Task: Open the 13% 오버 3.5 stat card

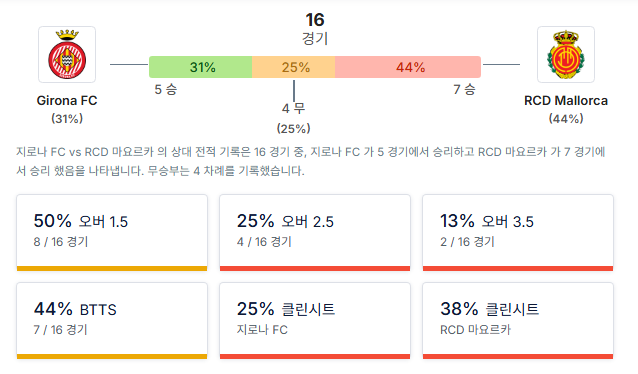Action: point(518,233)
